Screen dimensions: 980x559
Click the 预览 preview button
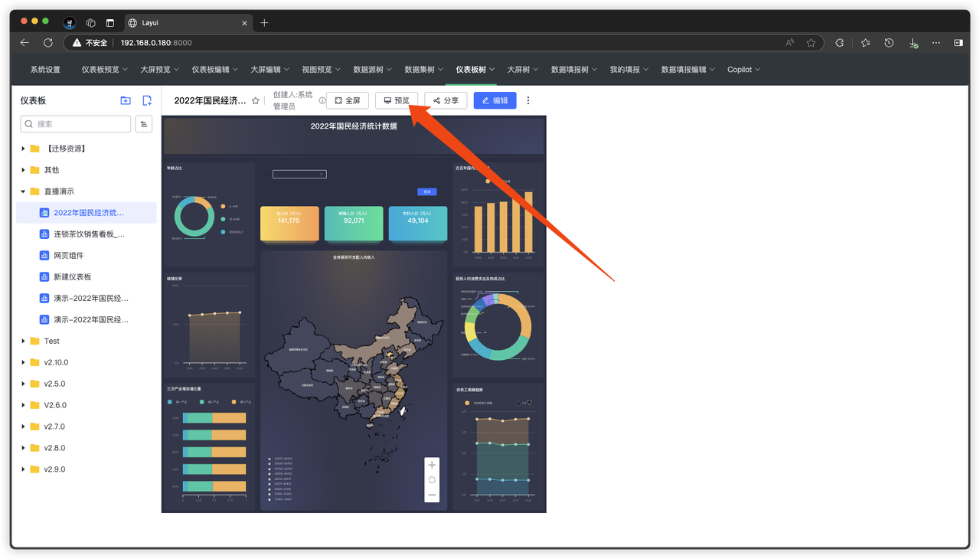pyautogui.click(x=397, y=100)
